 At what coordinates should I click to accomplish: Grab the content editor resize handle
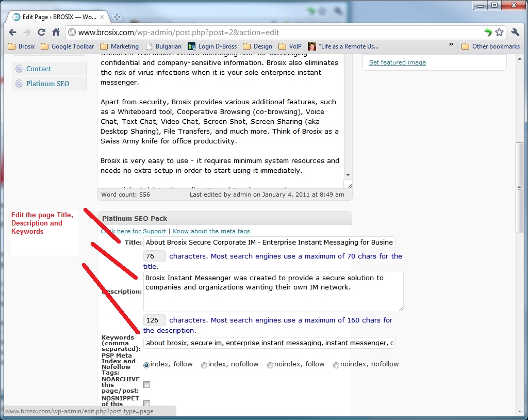[350, 185]
